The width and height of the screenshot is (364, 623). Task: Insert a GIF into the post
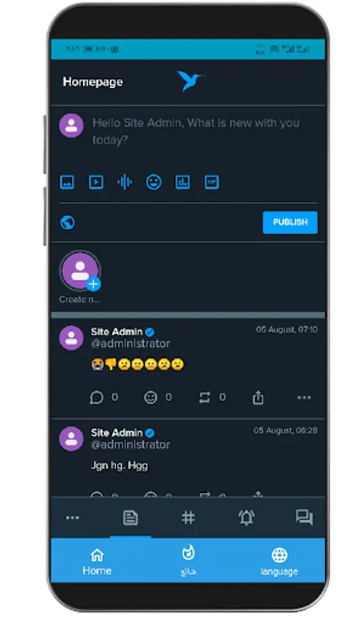[211, 182]
